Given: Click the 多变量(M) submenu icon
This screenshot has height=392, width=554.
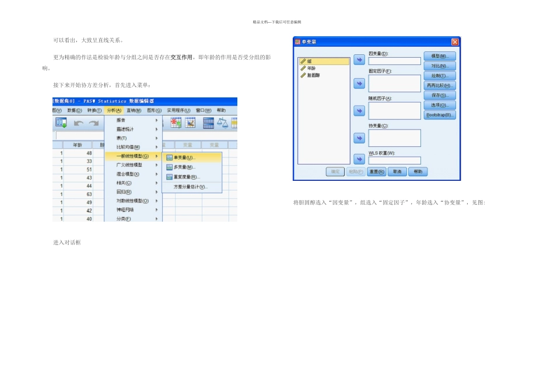Looking at the screenshot, I should (169, 167).
